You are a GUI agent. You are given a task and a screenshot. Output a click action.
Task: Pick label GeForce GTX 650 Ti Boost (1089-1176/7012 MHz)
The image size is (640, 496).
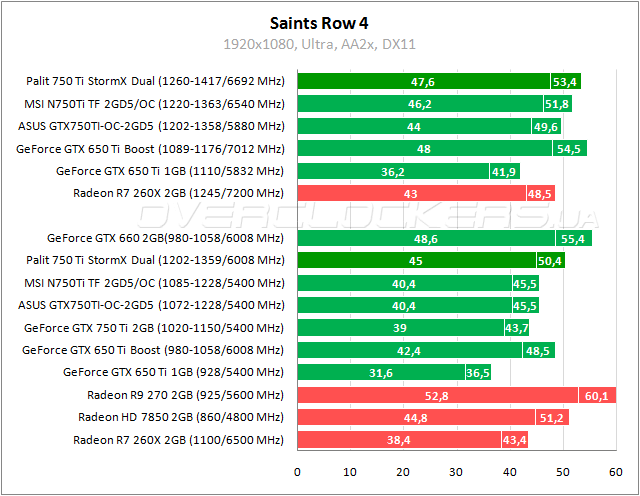[150, 149]
